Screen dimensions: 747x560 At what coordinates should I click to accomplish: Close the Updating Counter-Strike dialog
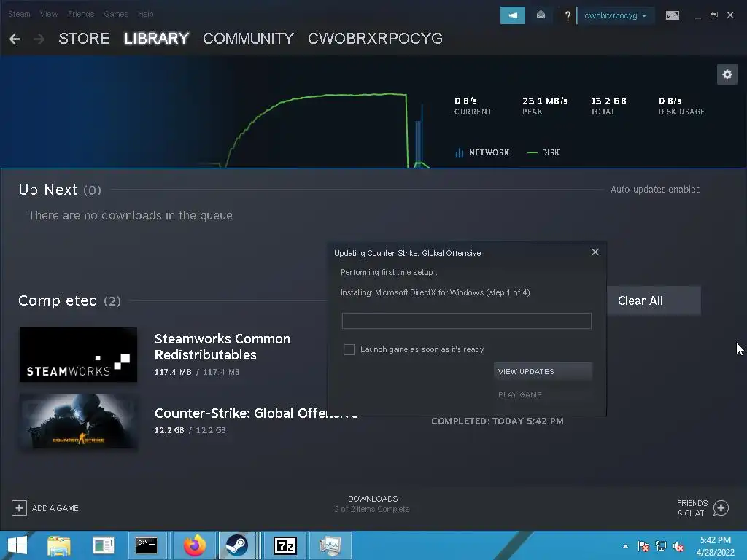(595, 252)
